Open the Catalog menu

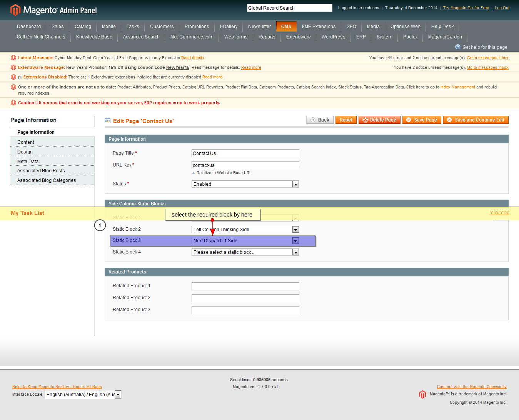[83, 27]
